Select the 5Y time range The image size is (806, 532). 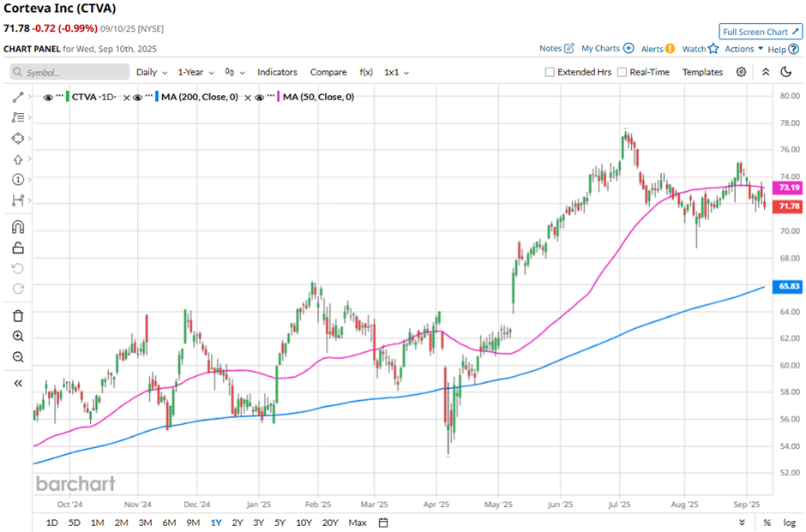point(280,523)
